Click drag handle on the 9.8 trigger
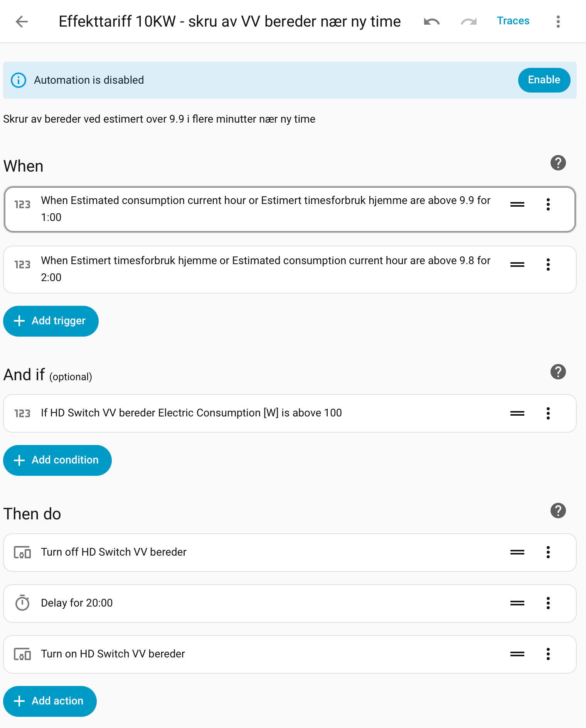 [x=517, y=265]
